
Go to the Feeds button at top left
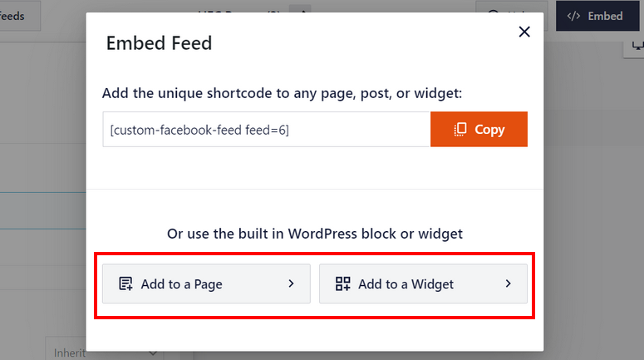click(17, 16)
